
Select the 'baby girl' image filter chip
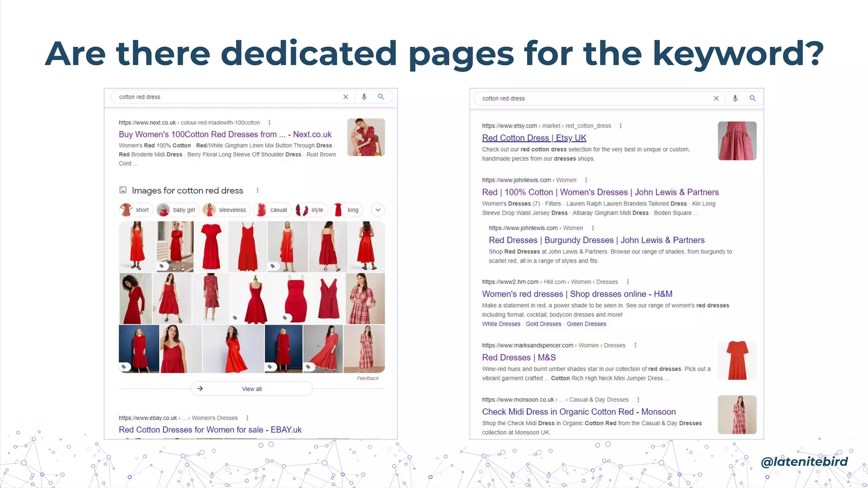point(177,210)
